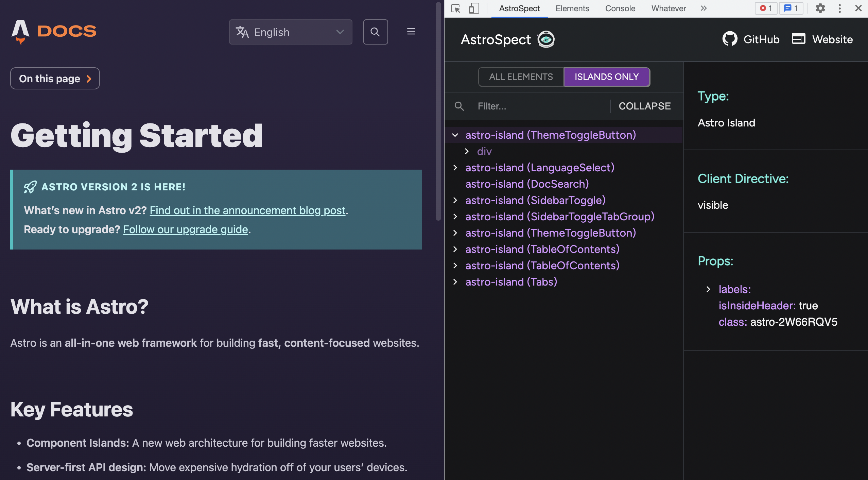Toggle device toolbar icon in DevTools
This screenshot has width=868, height=480.
(474, 8)
